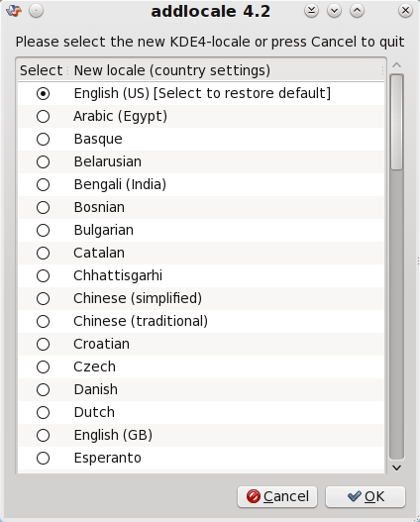
Task: Pick the Esperanto radio button
Action: point(43,458)
